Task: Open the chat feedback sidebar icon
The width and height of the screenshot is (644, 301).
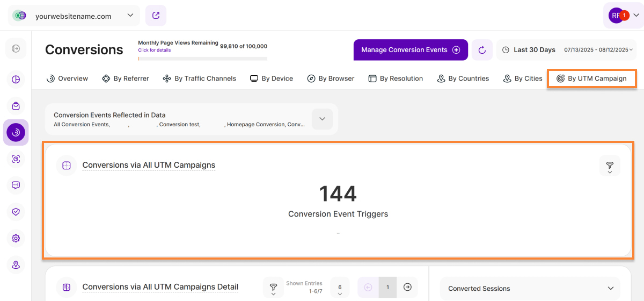Action: click(16, 185)
